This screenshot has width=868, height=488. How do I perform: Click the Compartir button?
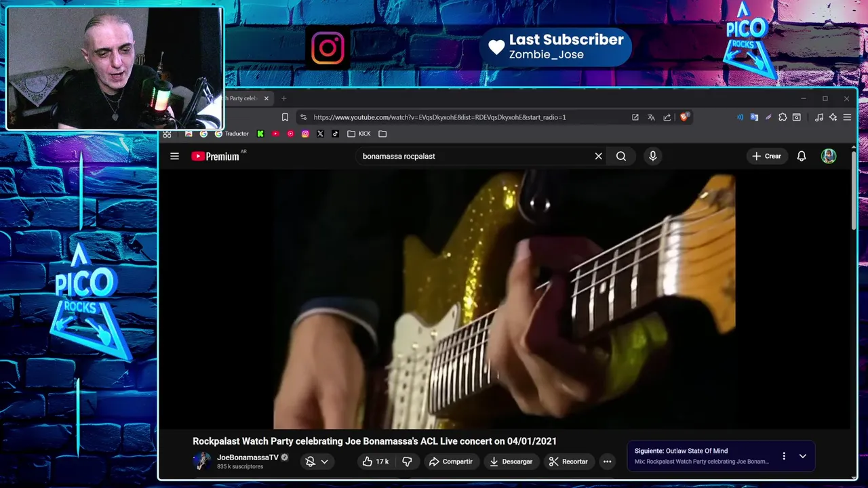click(451, 462)
